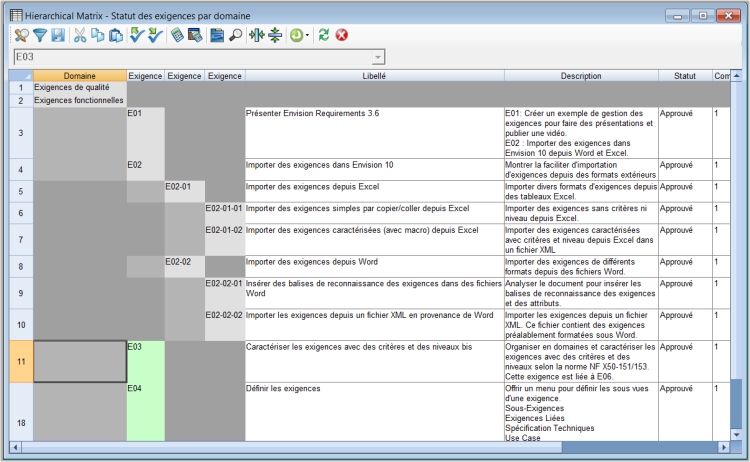Viewport: 750px width, 462px height.
Task: Open the green clock icon dropdown arrow
Action: [x=309, y=36]
